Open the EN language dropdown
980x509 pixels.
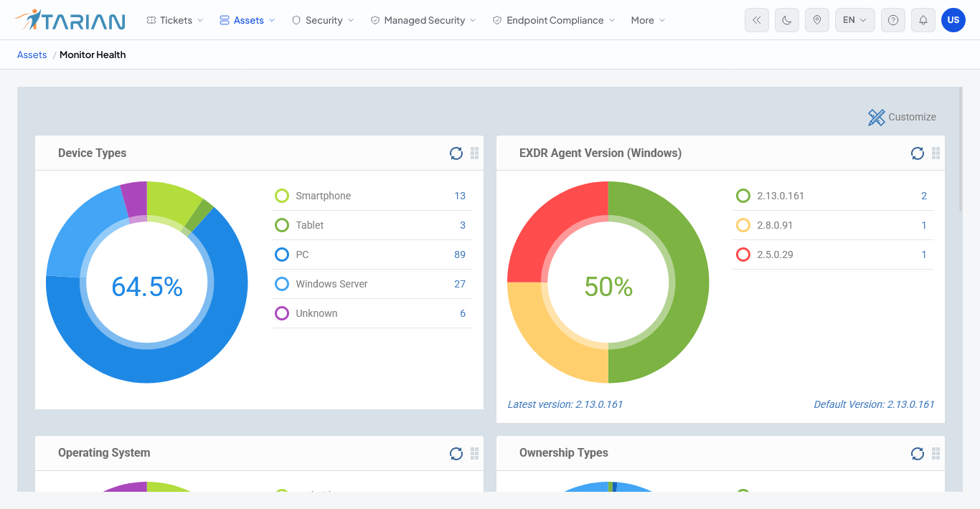click(855, 20)
